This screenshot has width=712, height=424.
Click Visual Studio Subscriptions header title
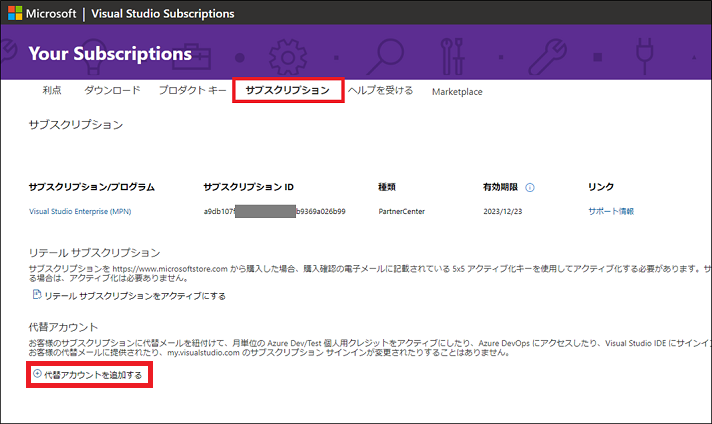[x=163, y=14]
